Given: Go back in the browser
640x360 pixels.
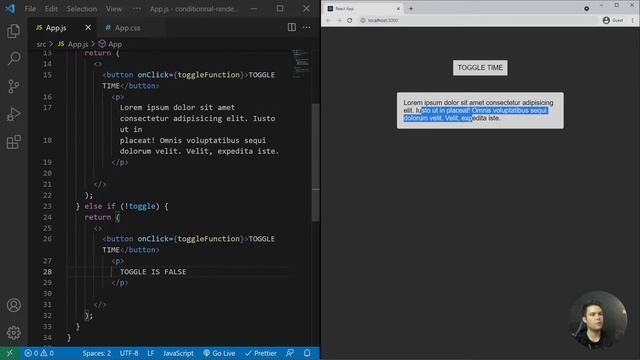Looking at the screenshot, I should click(328, 20).
